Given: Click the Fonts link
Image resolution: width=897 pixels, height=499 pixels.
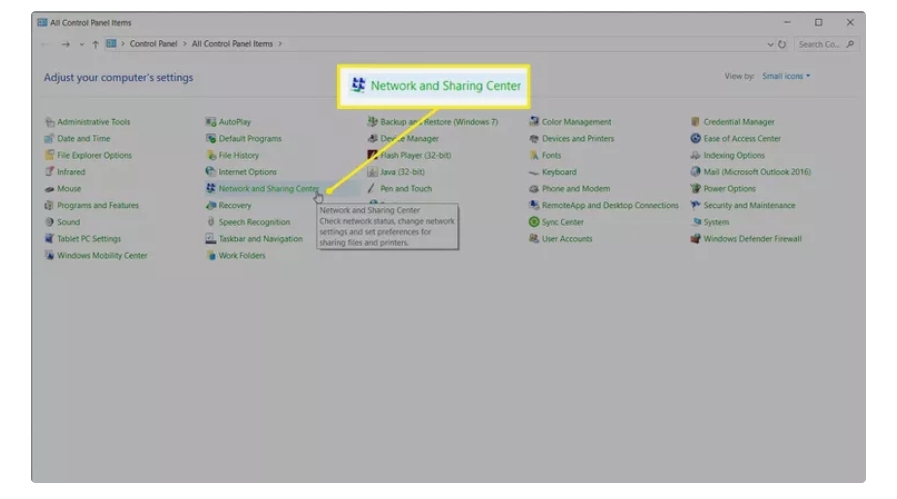Looking at the screenshot, I should coord(551,155).
